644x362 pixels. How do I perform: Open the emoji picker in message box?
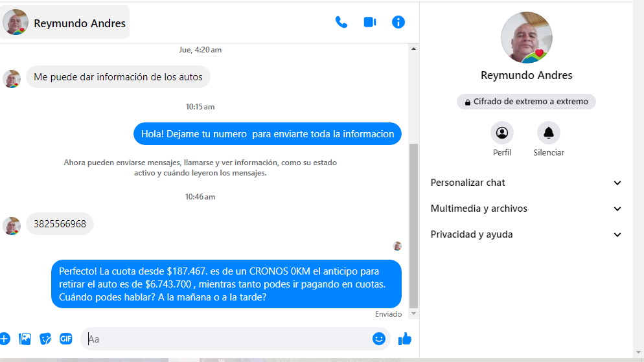pyautogui.click(x=379, y=339)
